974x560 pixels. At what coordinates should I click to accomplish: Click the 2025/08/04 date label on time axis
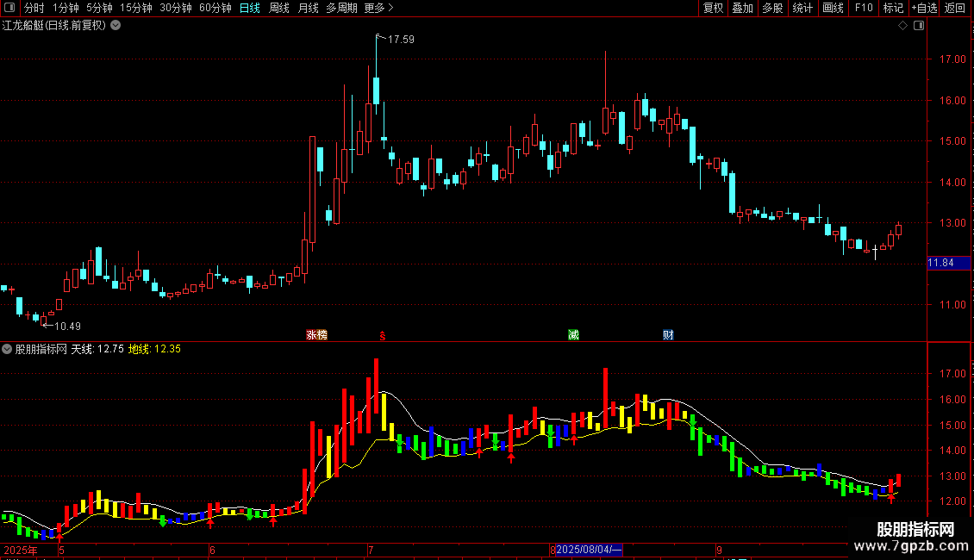(589, 550)
